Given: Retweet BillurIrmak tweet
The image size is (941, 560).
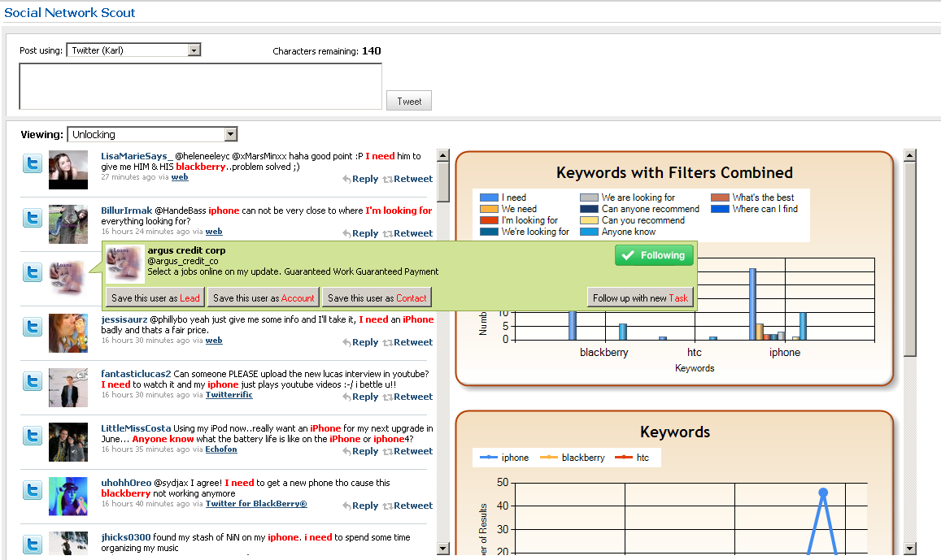Looking at the screenshot, I should click(407, 233).
